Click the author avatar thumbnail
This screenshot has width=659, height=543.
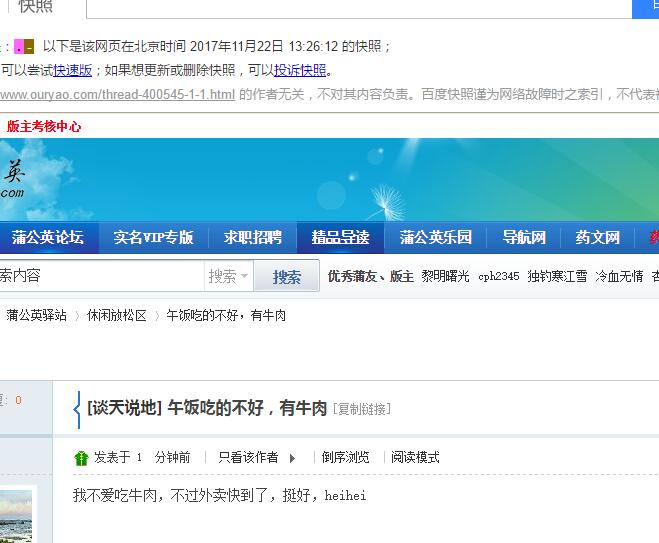point(16,516)
